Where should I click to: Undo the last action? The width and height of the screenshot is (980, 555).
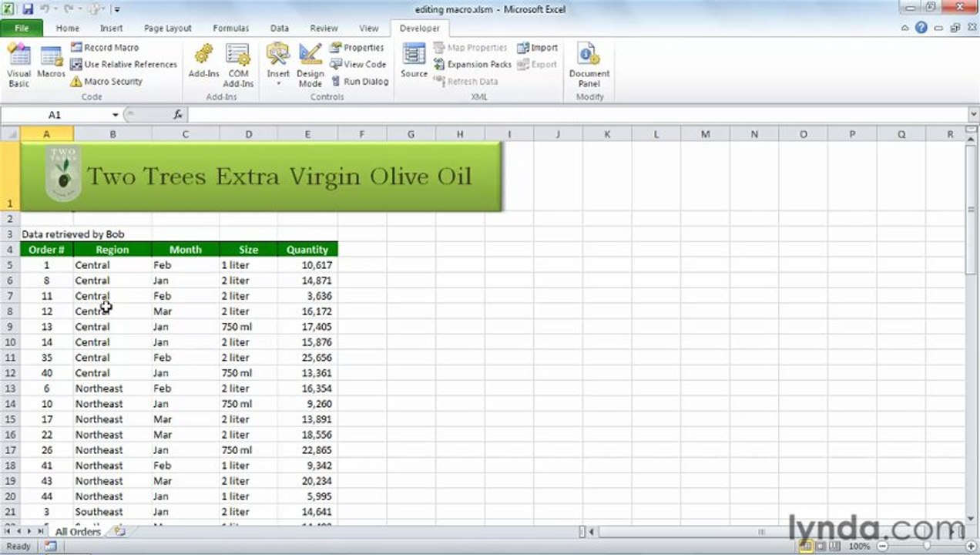click(45, 9)
